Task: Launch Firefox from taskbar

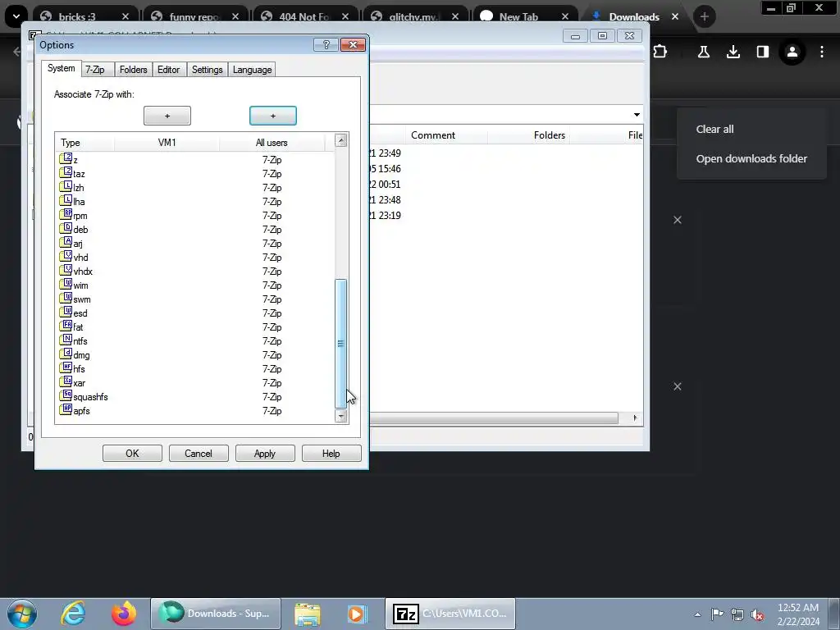Action: pos(123,614)
